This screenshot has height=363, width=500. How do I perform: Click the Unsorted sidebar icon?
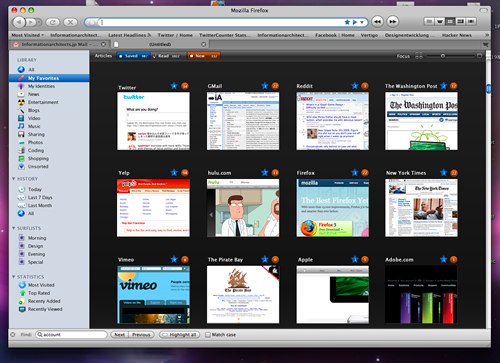point(21,166)
